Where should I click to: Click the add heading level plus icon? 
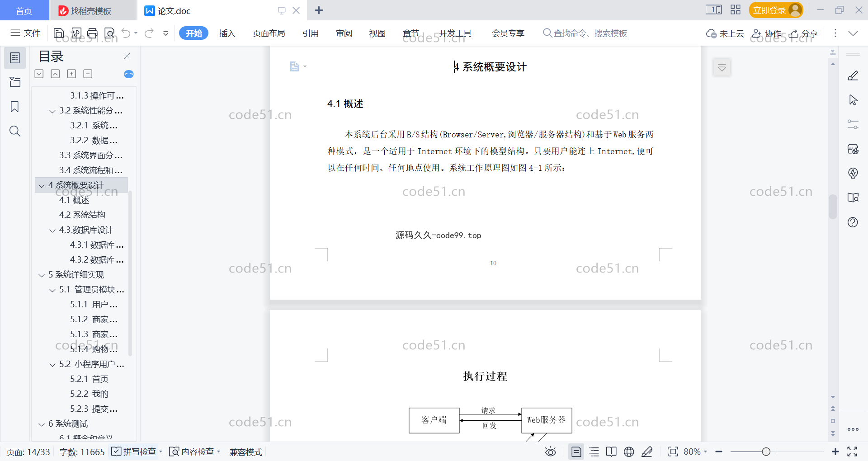[x=71, y=74]
